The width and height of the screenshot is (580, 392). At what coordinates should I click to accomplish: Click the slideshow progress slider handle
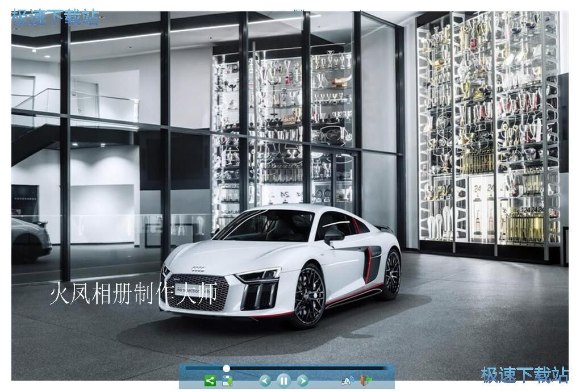(x=227, y=368)
